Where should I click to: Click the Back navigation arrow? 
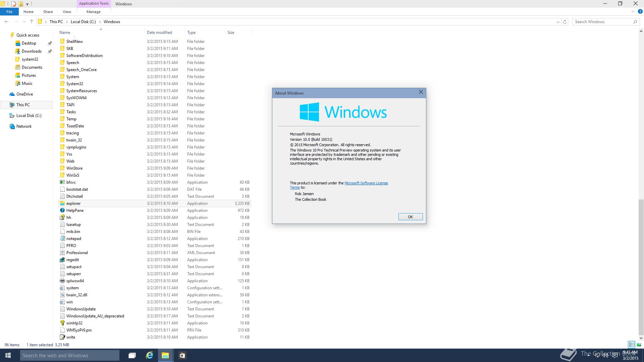[x=7, y=22]
